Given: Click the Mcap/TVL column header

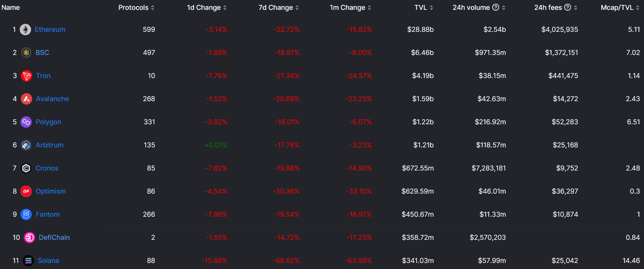Looking at the screenshot, I should coord(617,8).
